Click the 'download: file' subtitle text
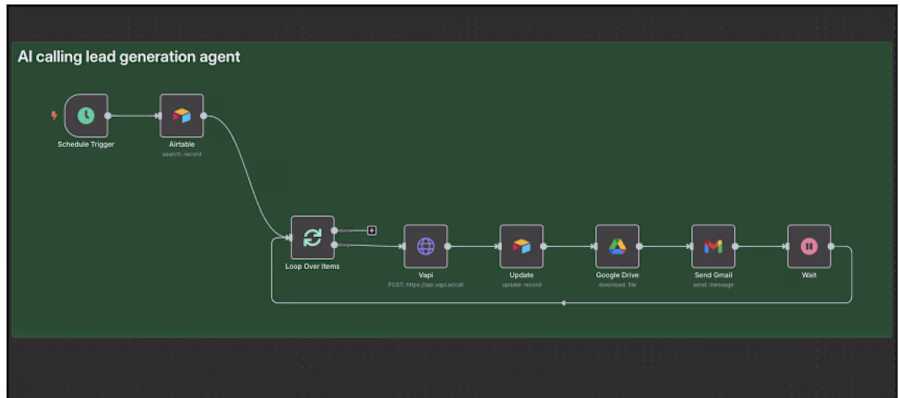Image resolution: width=900 pixels, height=398 pixels. tap(617, 285)
